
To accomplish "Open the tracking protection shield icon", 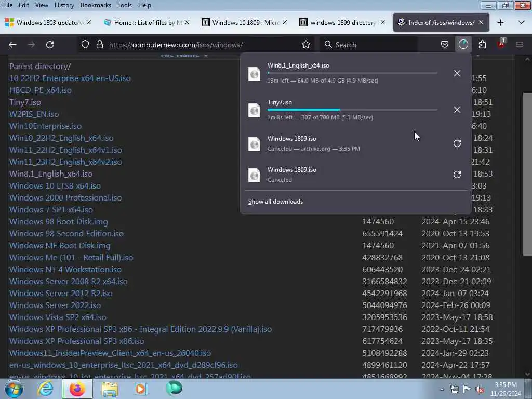I will tap(85, 45).
